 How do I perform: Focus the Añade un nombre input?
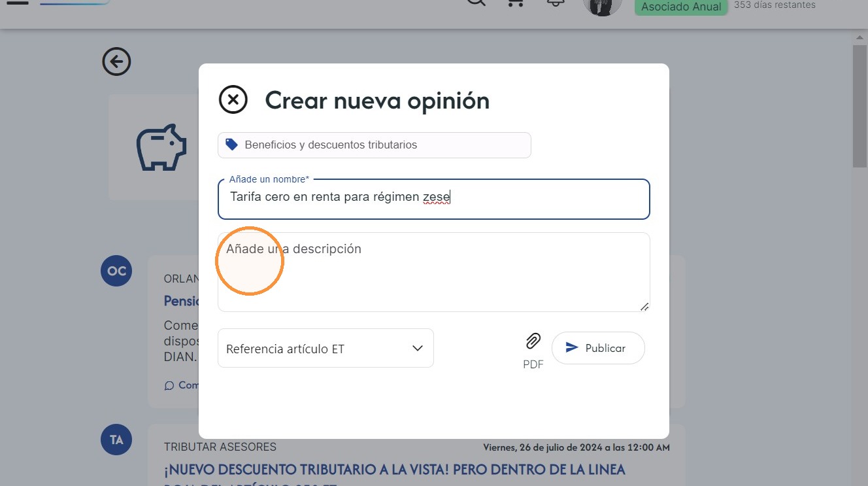[x=434, y=199]
